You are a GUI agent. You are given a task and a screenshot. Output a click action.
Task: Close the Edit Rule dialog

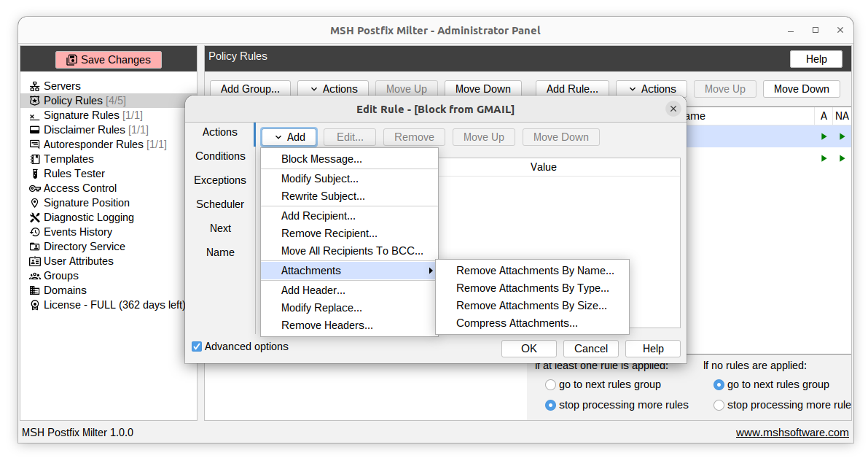pos(673,109)
